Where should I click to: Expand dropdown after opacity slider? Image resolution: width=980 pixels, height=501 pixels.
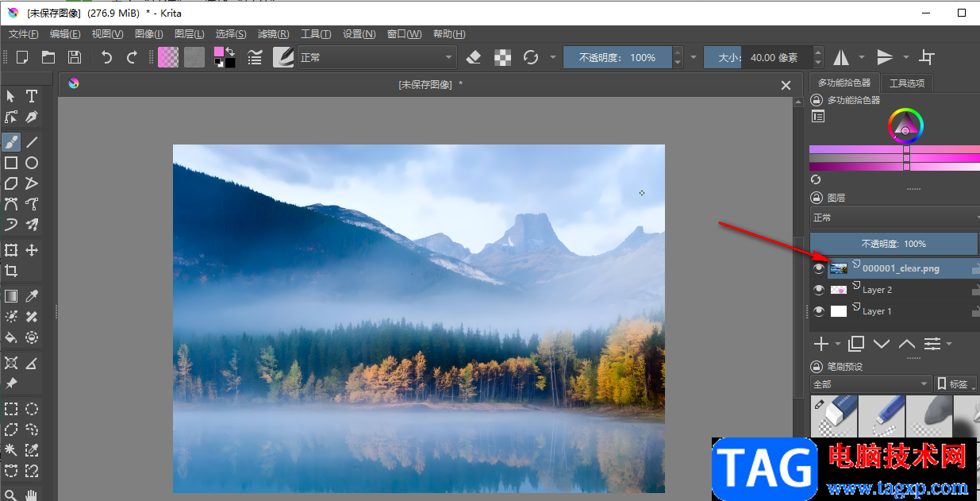pyautogui.click(x=693, y=57)
